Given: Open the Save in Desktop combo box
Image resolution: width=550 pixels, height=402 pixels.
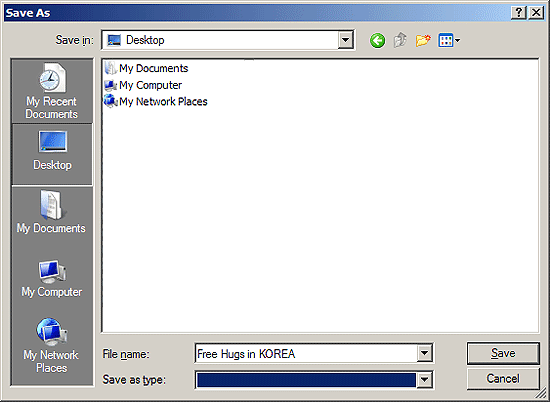Looking at the screenshot, I should [228, 40].
